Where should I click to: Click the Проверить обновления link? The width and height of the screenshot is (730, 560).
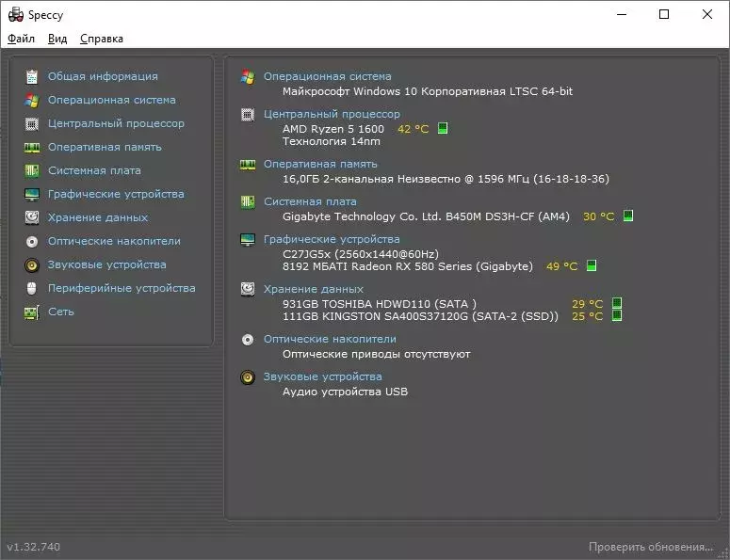pos(651,547)
